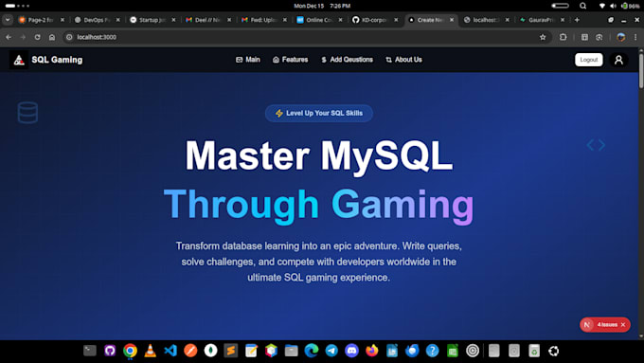Open About Us in the navbar
This screenshot has width=644, height=363.
pos(404,60)
